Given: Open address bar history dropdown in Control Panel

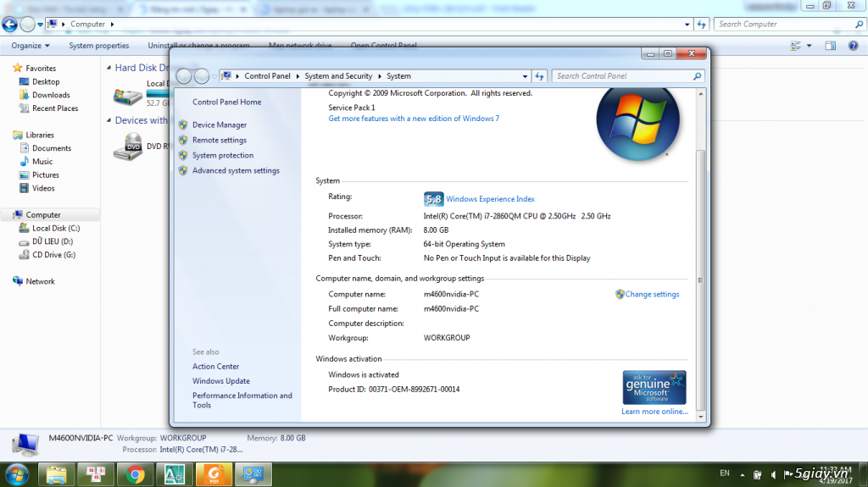Looking at the screenshot, I should click(525, 76).
